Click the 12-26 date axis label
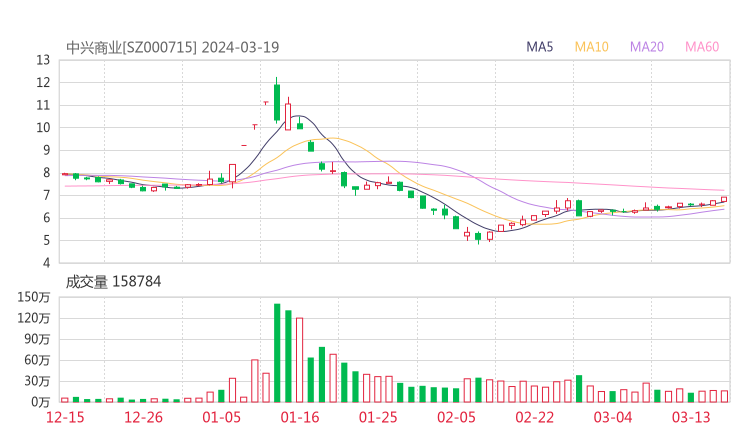This screenshot has height=440, width=740. coord(143,417)
